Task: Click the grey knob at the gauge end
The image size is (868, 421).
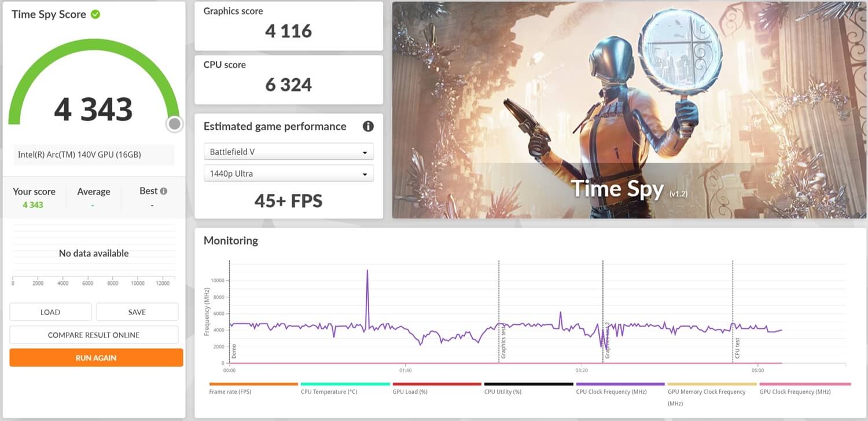Action: coord(174,123)
